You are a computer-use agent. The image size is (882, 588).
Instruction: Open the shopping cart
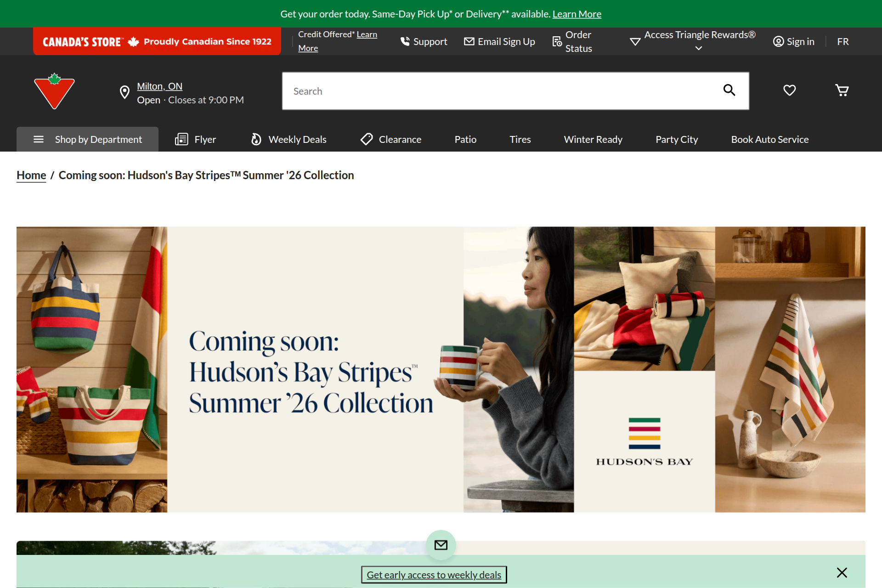tap(842, 90)
